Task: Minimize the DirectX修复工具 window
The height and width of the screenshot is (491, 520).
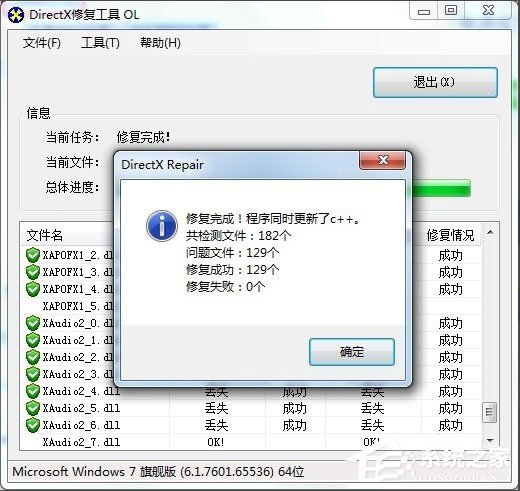Action: [x=424, y=11]
